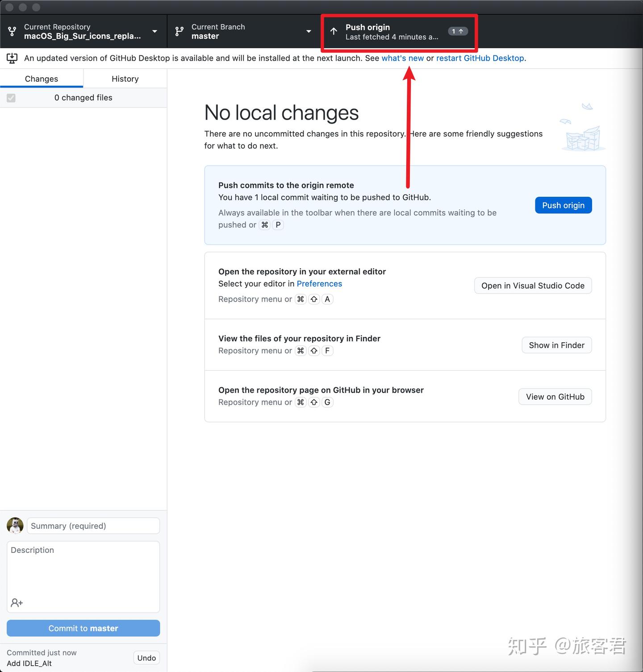
Task: Click Open in Visual Studio Code
Action: (533, 286)
